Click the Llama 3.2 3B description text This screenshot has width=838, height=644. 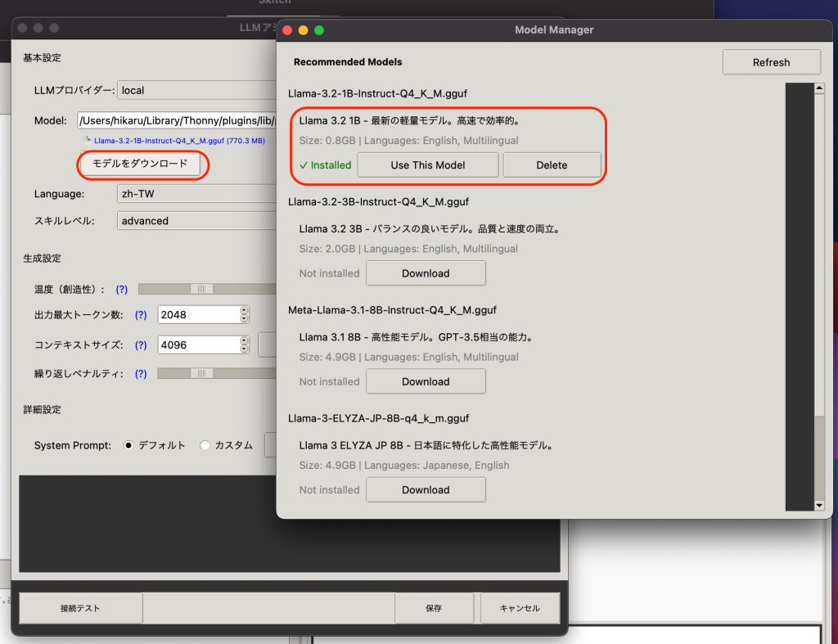tap(430, 229)
